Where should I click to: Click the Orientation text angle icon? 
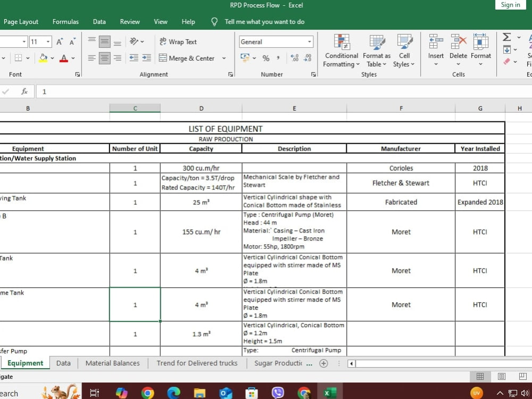pos(134,41)
